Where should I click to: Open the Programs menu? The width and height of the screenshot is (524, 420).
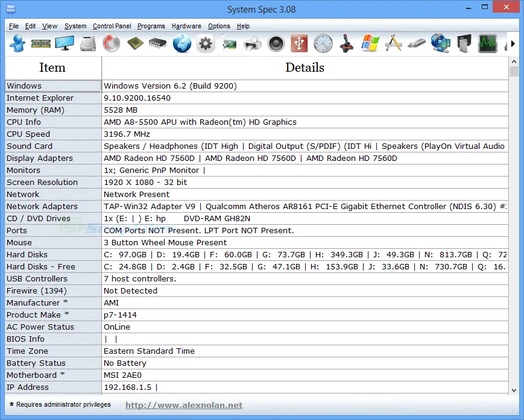pyautogui.click(x=151, y=26)
